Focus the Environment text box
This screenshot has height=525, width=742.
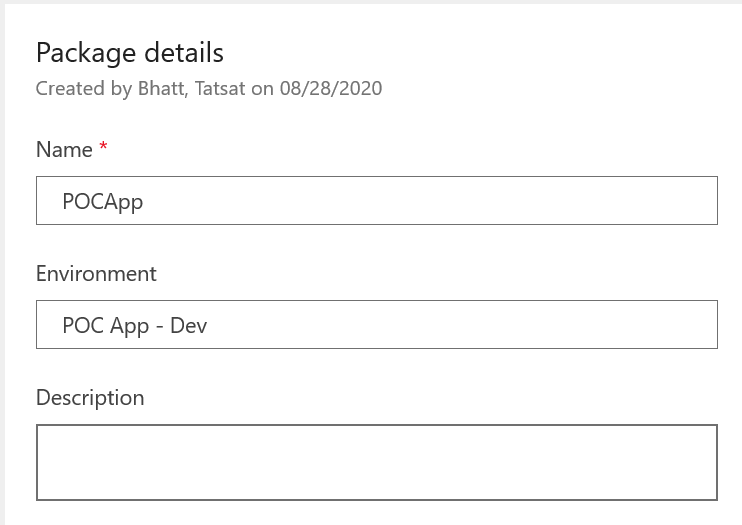pos(377,324)
